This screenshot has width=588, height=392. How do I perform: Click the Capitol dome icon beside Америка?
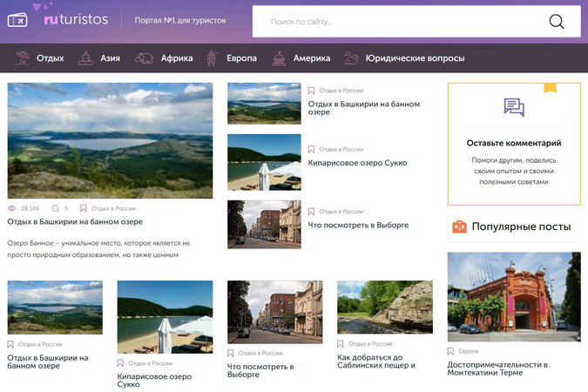click(x=279, y=58)
